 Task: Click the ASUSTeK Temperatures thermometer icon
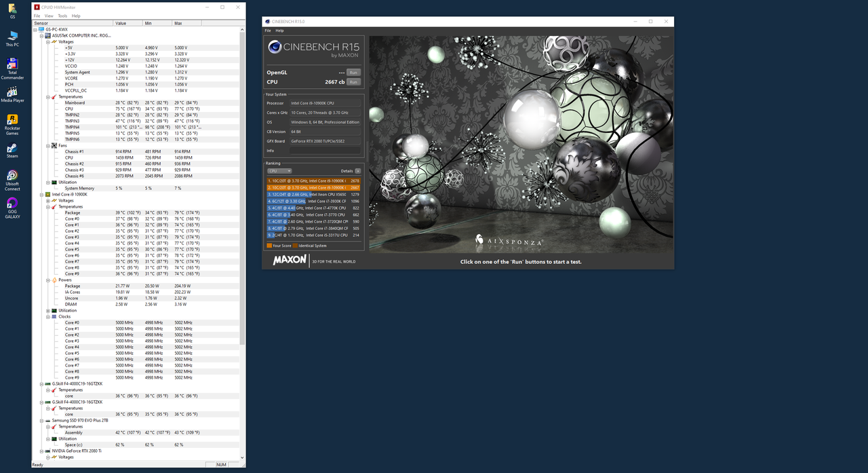pos(54,96)
